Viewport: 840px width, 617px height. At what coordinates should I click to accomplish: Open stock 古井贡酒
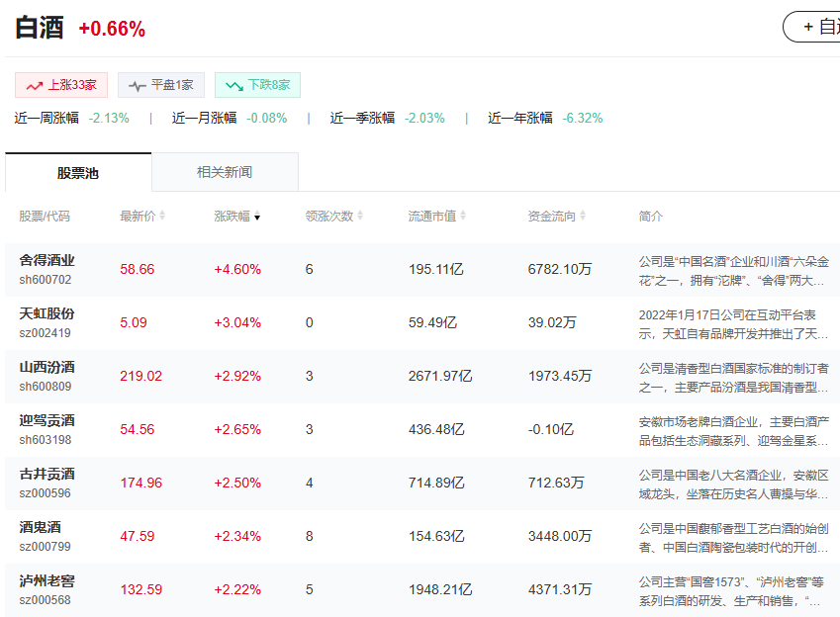tap(47, 474)
